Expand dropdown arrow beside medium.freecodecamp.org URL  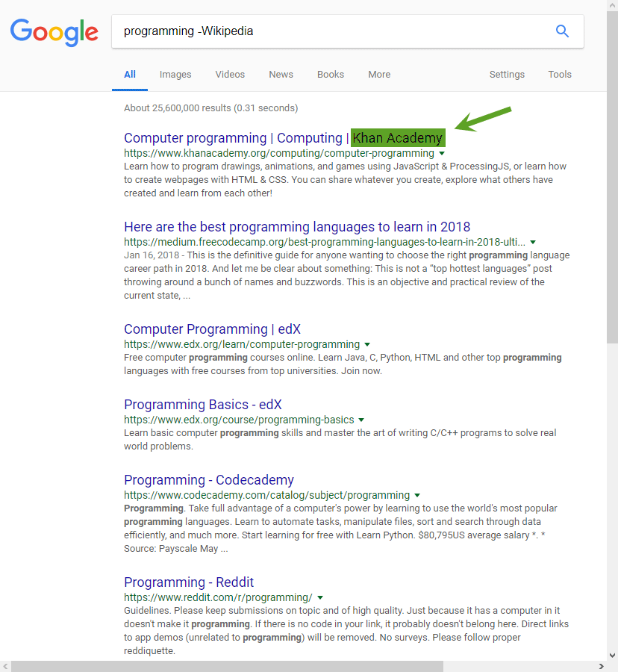tap(533, 242)
